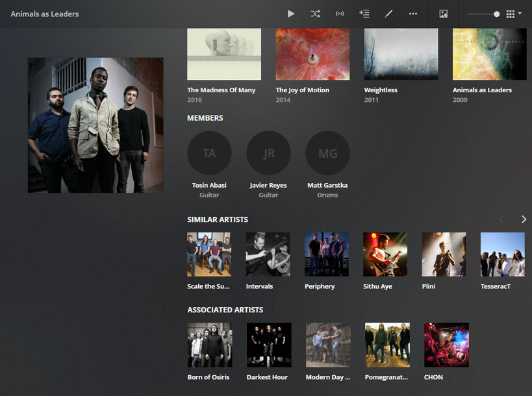532x396 pixels.
Task: Click the Sithu Aye artist name
Action: 377,286
